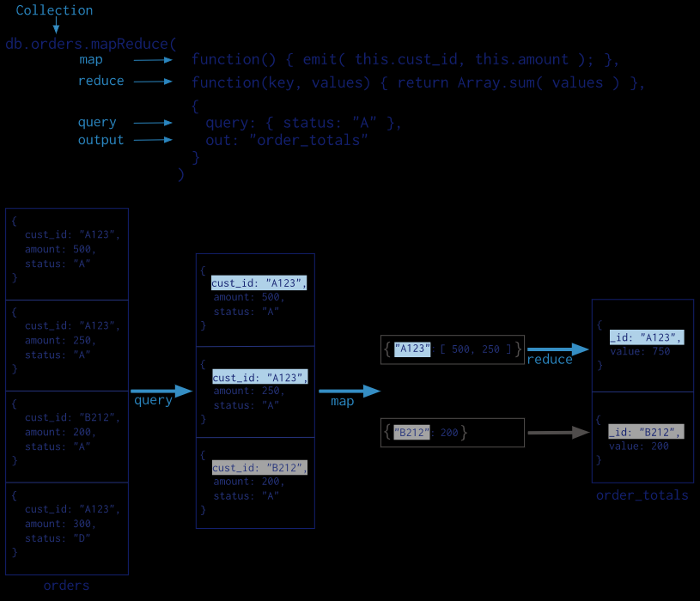Image resolution: width=700 pixels, height=601 pixels.
Task: Select the highlighted A123 key swatch
Action: tap(411, 349)
